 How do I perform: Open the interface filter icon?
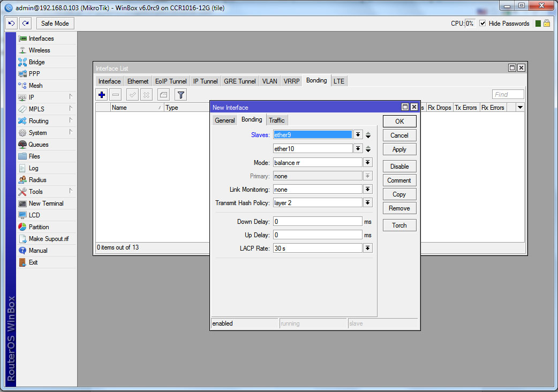point(180,94)
